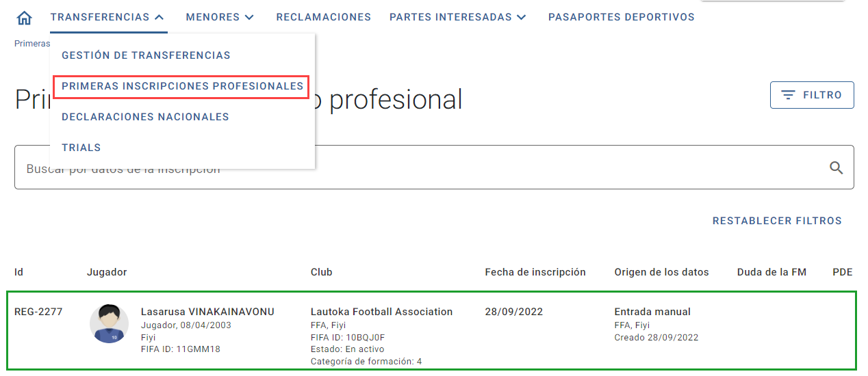Open registration row REG-2277
Screen dimensions: 868x376
433,331
